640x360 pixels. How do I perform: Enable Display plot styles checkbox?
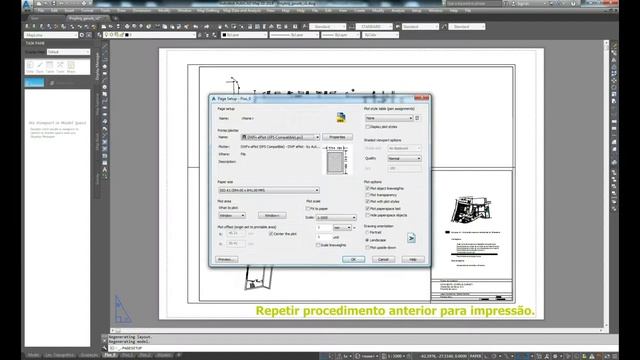(x=367, y=127)
